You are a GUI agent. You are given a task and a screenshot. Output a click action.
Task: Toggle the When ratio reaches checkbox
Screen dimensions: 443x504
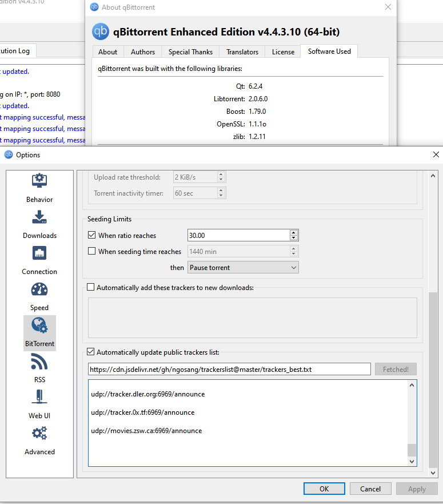point(92,235)
